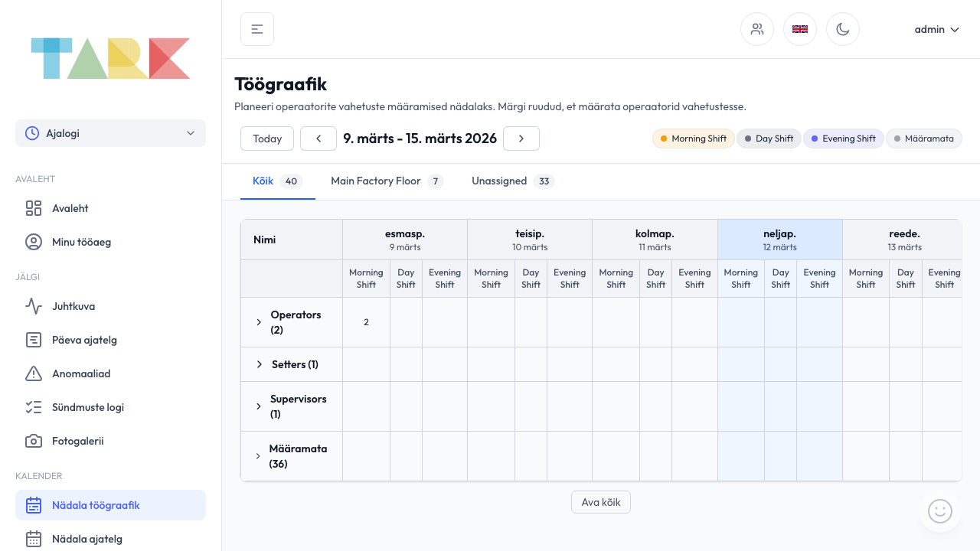The image size is (980, 551).
Task: Expand the Setters (1) group
Action: [x=259, y=364]
